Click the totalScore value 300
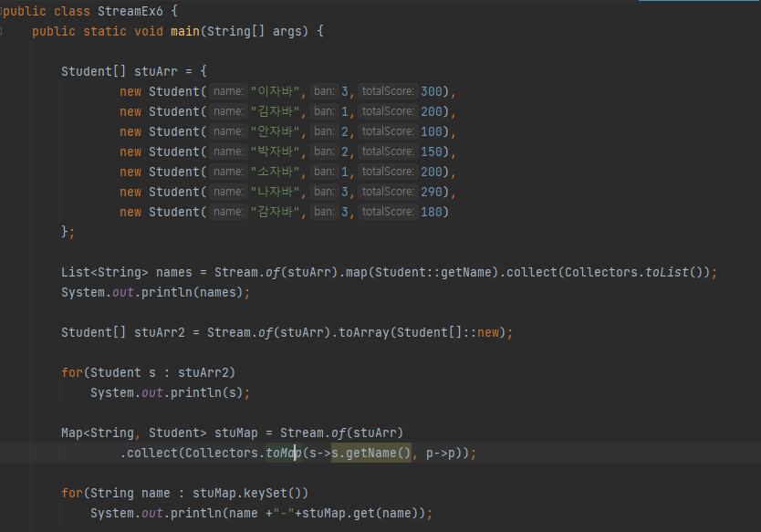 [432, 91]
